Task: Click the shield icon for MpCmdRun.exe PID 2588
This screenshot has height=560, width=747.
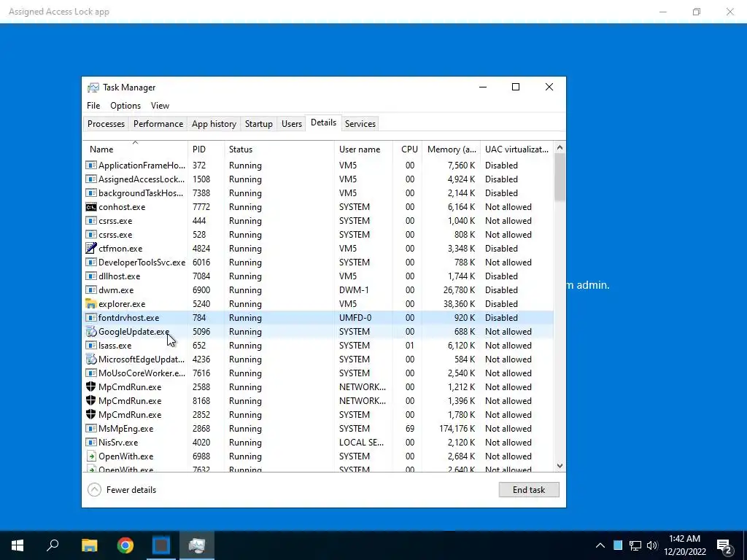Action: click(91, 386)
